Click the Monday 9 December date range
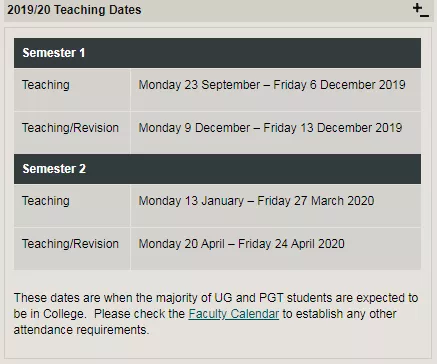This screenshot has height=364, width=437. point(270,128)
